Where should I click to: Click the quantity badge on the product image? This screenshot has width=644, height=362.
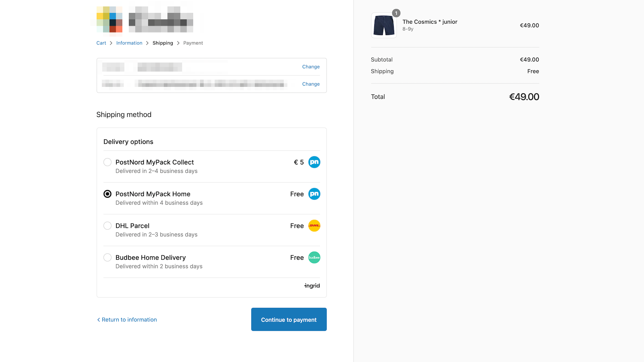point(396,13)
